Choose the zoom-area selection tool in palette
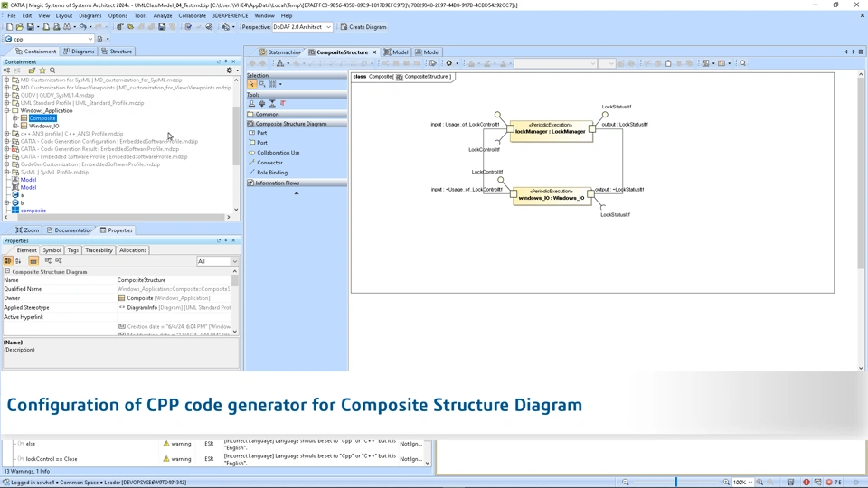Viewport: 868px width, 488px height. [262, 84]
